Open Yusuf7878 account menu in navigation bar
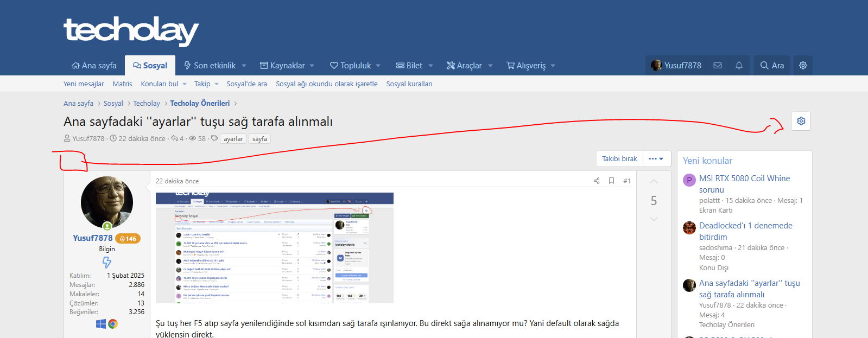The width and height of the screenshot is (868, 338). tap(676, 66)
